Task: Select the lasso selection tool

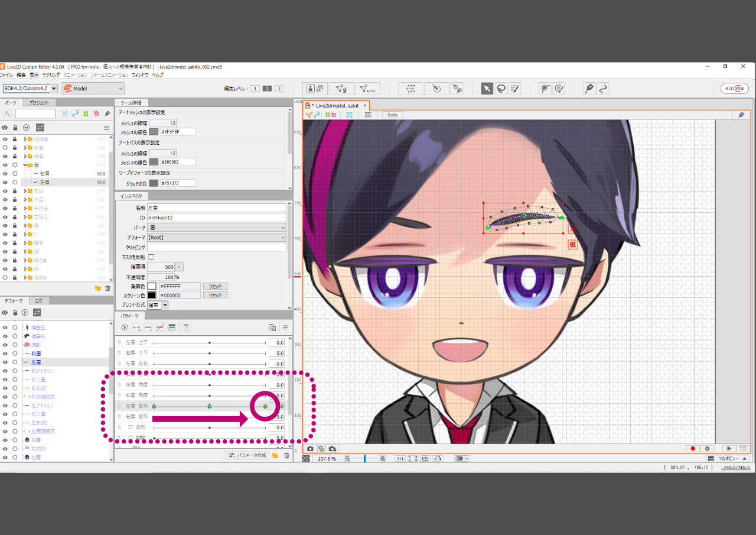Action: [x=501, y=89]
